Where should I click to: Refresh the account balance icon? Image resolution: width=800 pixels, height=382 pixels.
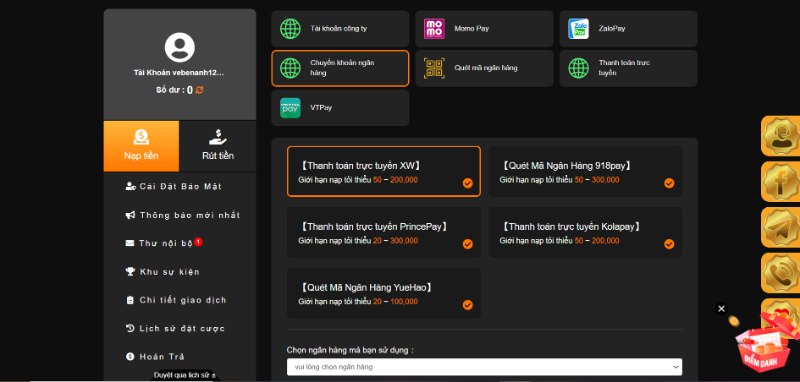click(x=199, y=90)
